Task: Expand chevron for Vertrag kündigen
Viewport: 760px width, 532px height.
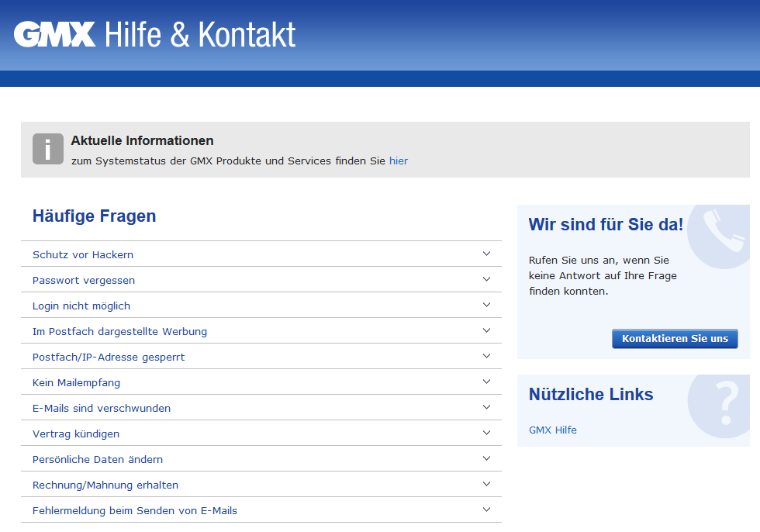Action: click(x=487, y=433)
